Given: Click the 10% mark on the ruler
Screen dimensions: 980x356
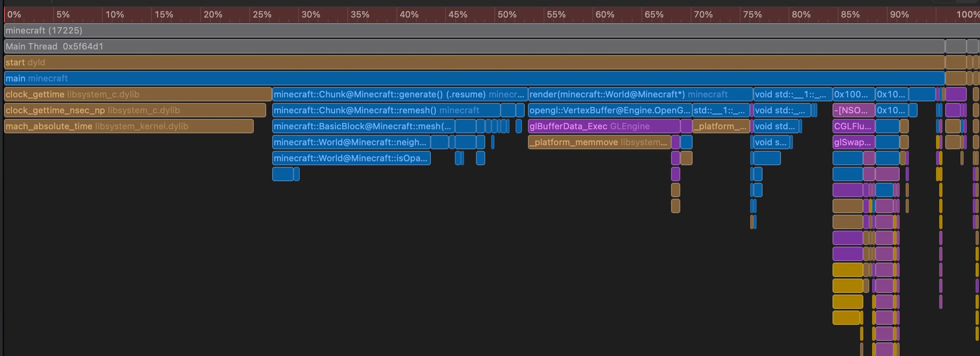Looking at the screenshot, I should point(115,14).
